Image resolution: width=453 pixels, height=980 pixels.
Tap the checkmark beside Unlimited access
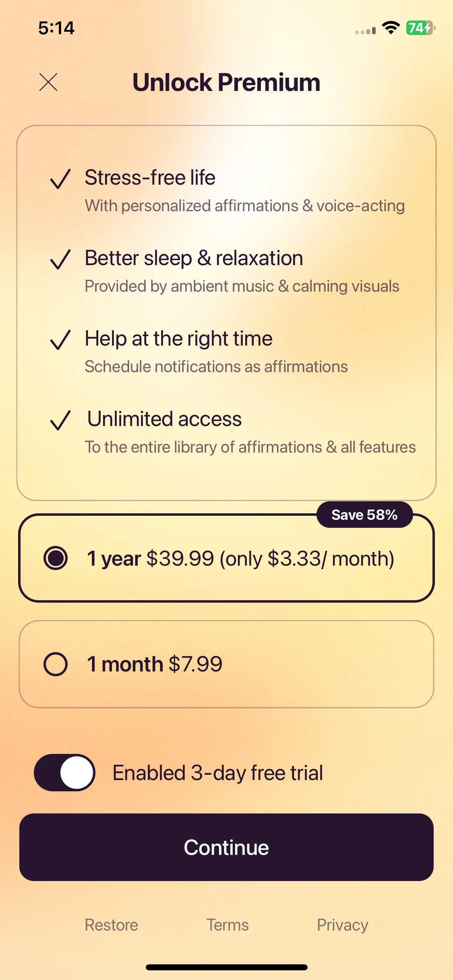click(60, 420)
